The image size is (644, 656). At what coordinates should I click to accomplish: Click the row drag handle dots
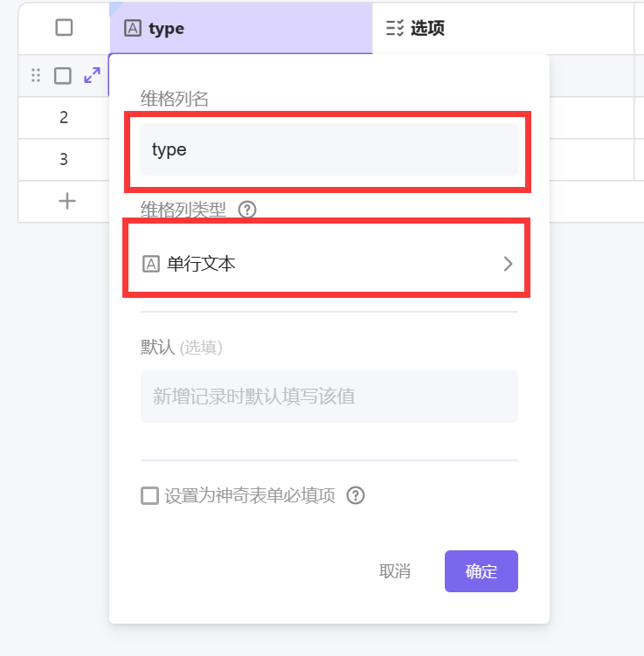click(x=36, y=76)
